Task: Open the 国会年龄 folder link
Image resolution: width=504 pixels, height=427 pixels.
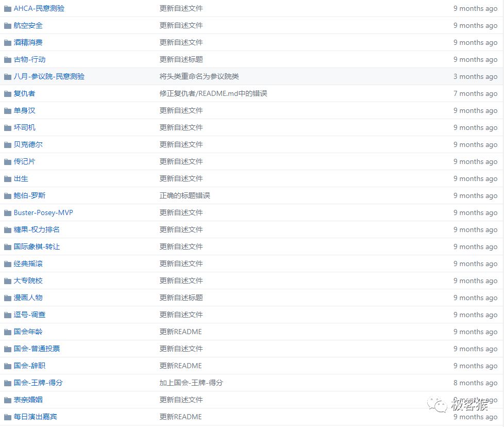Action: [28, 332]
